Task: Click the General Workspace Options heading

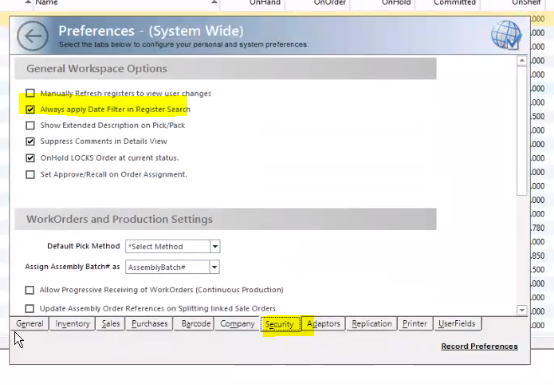Action: coord(97,69)
